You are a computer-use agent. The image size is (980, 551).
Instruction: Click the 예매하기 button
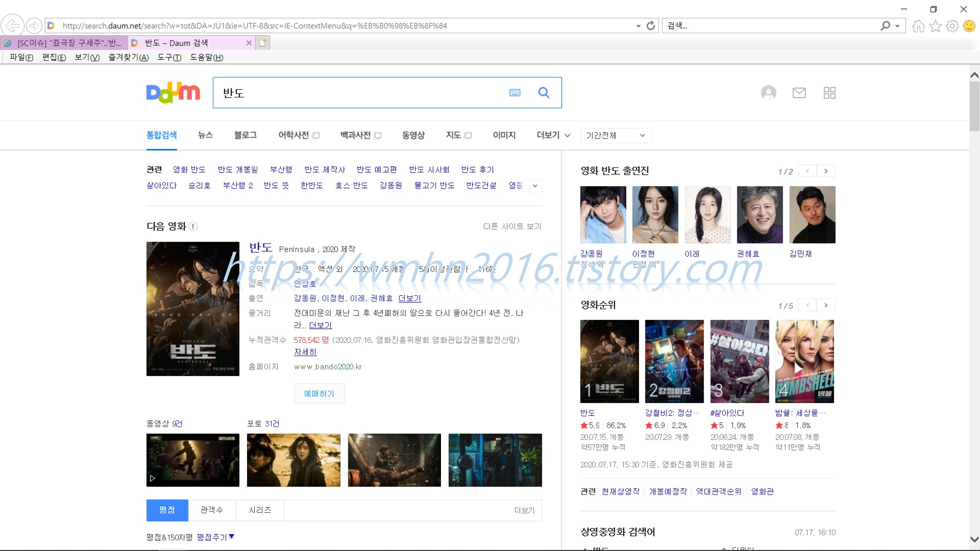click(319, 393)
